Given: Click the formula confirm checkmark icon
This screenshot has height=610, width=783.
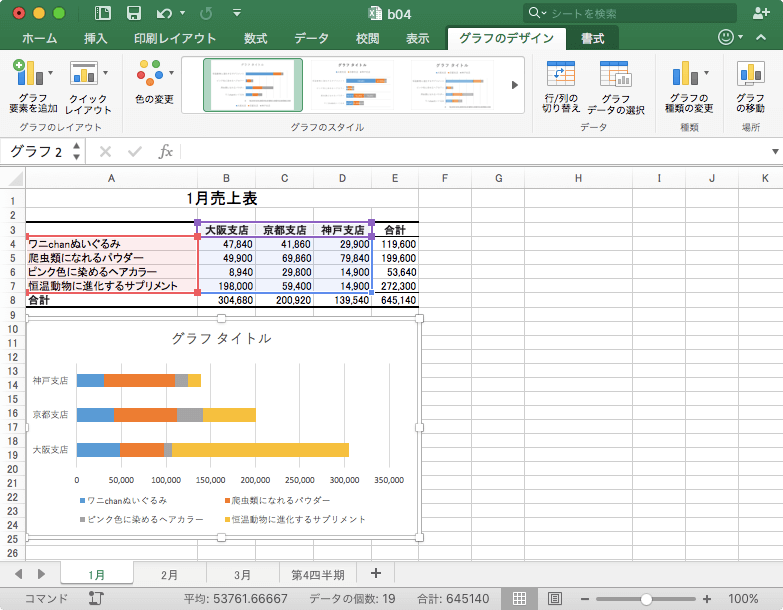Looking at the screenshot, I should [x=135, y=151].
